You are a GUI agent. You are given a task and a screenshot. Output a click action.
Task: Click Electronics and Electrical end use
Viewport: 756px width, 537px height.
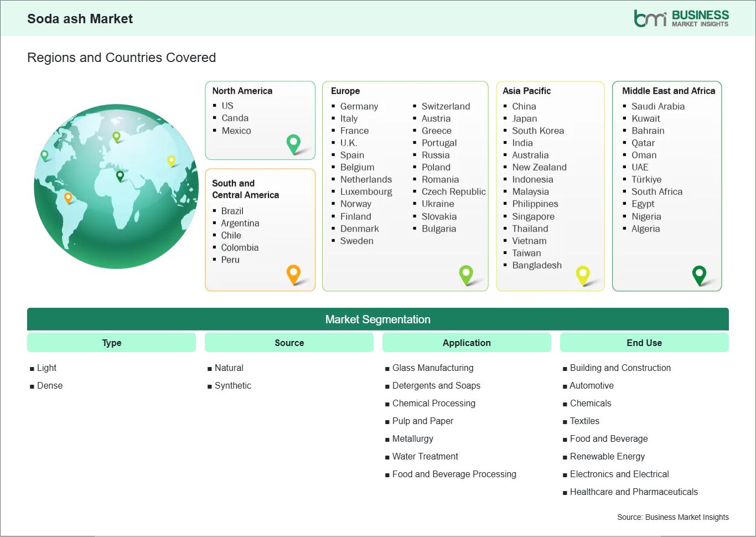pos(619,474)
